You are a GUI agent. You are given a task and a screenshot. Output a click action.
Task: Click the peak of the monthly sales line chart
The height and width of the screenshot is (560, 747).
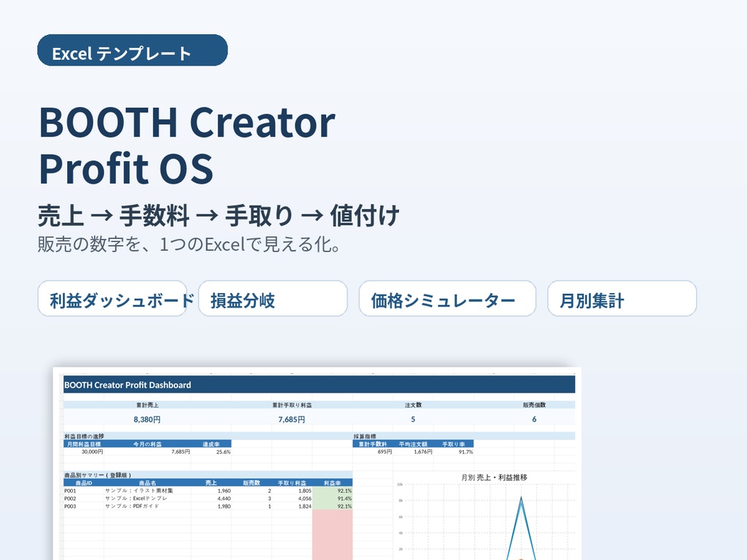point(521,497)
